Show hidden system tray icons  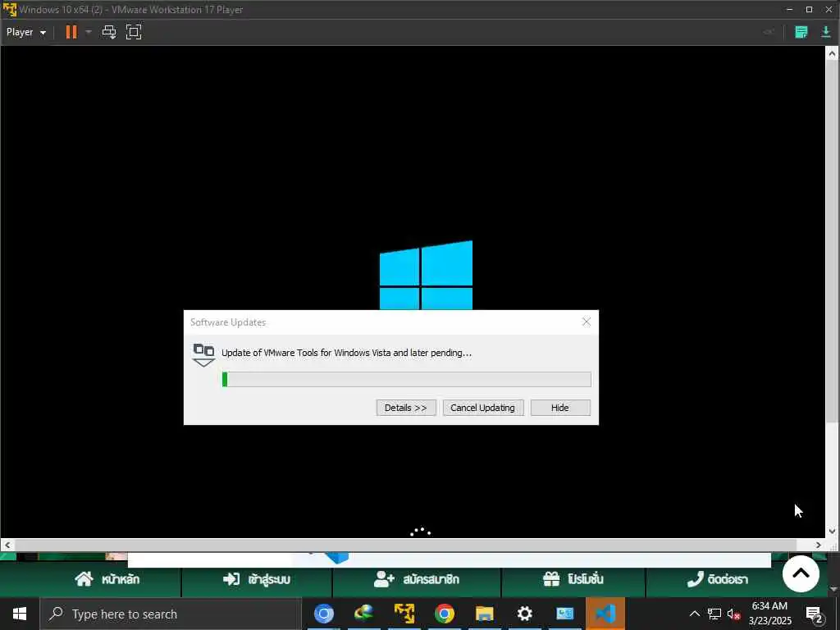(x=694, y=614)
